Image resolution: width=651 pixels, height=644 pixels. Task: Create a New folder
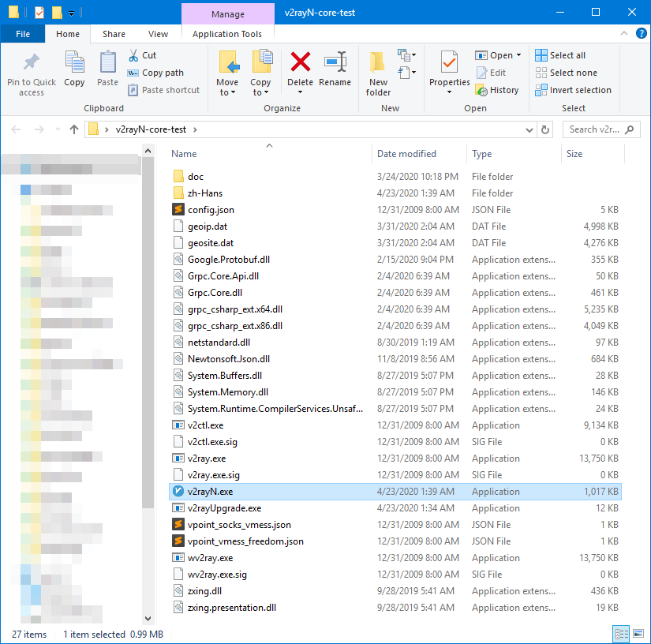(x=378, y=75)
